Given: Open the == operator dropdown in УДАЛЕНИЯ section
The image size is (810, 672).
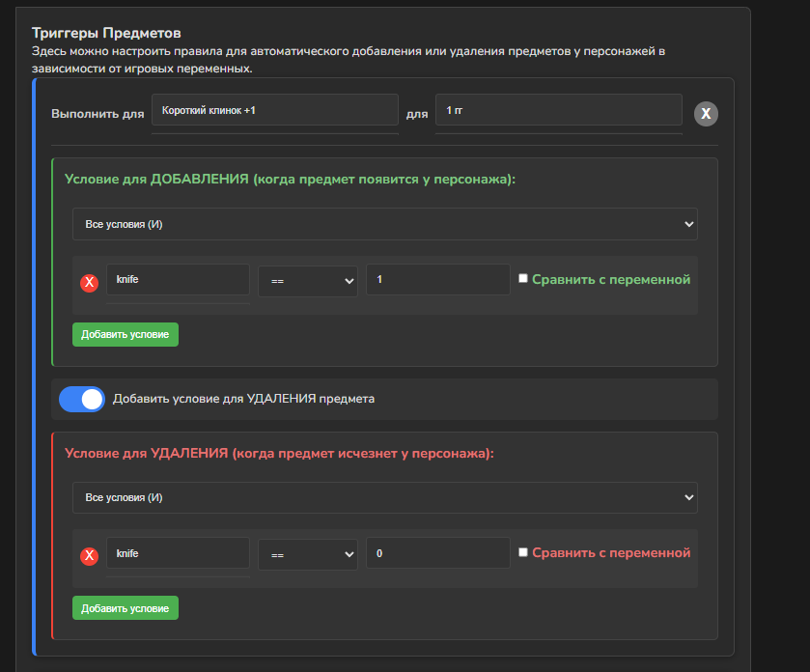Looking at the screenshot, I should (307, 554).
